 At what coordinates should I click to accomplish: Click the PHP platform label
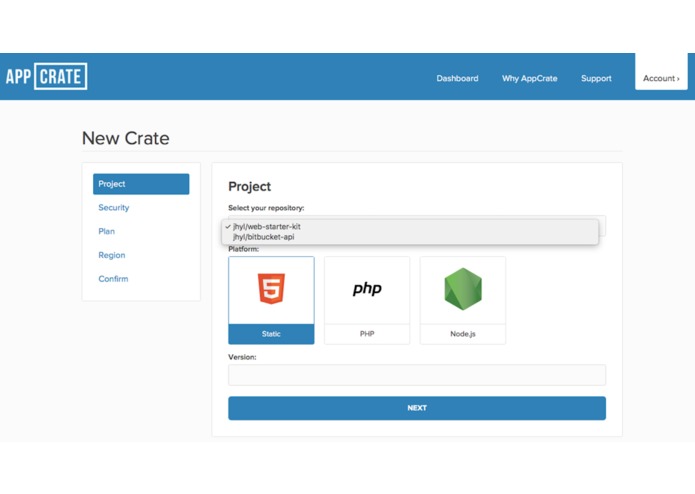coord(367,334)
